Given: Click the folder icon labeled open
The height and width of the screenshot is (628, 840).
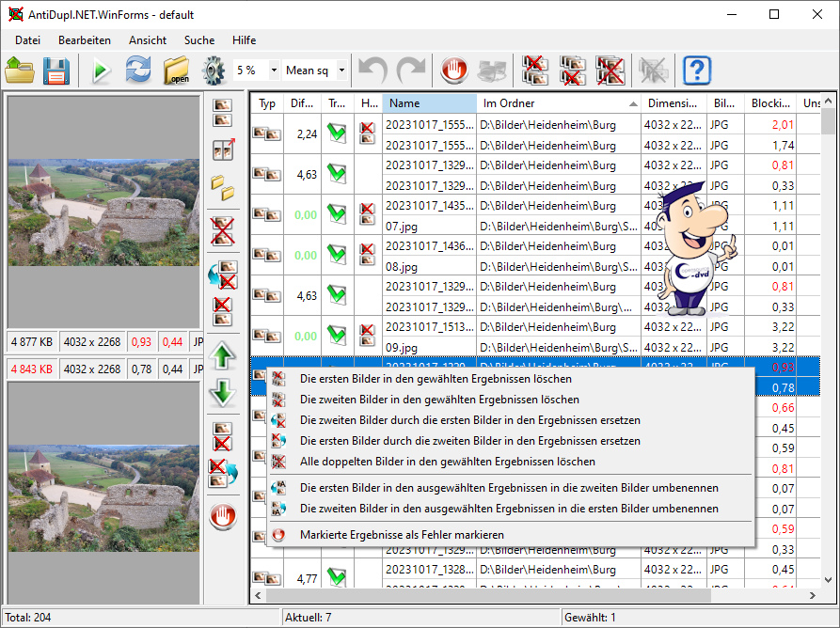Looking at the screenshot, I should 176,71.
